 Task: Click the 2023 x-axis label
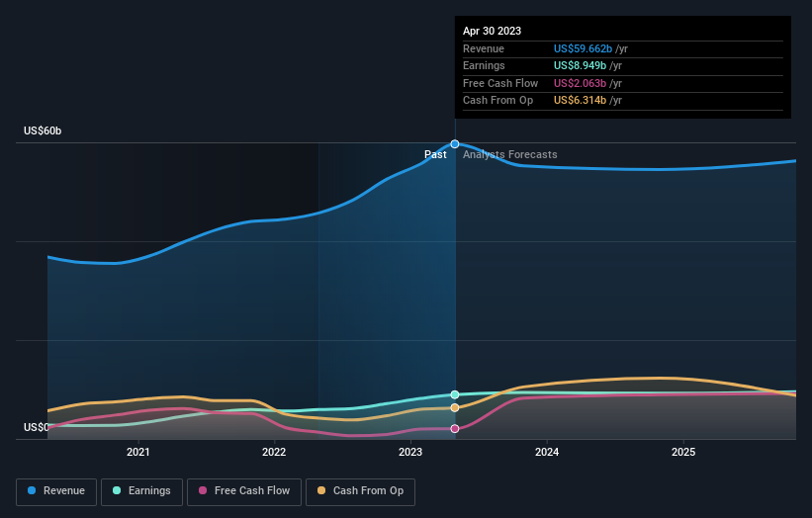click(410, 453)
